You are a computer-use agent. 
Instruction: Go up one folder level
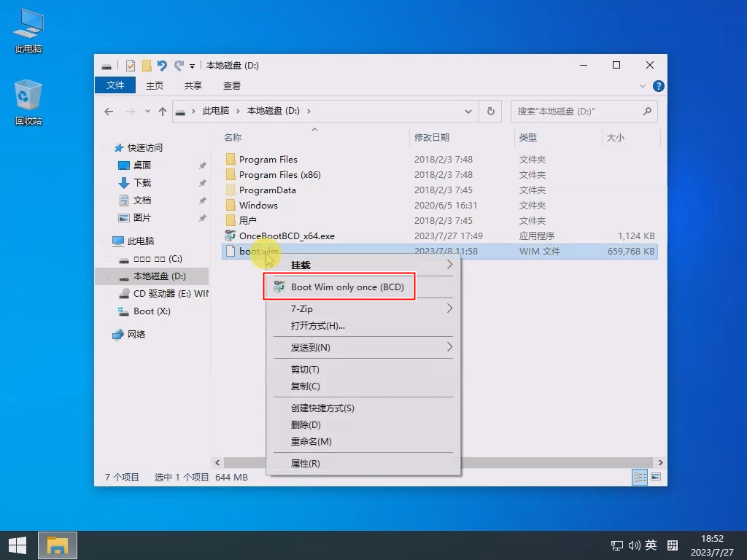pos(163,112)
